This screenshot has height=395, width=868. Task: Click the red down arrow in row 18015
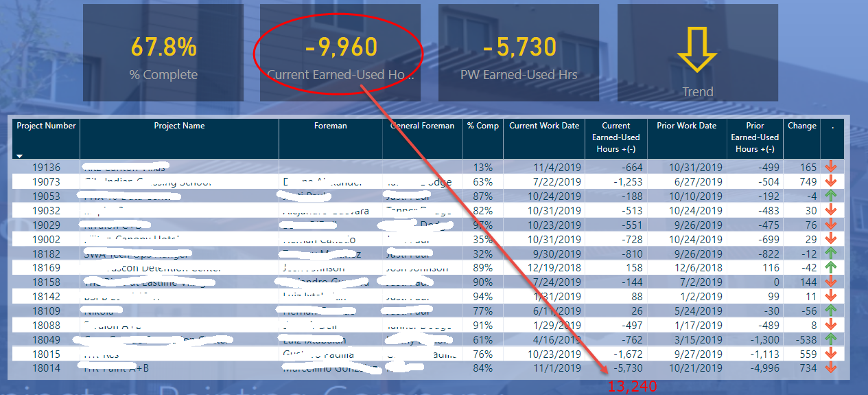(831, 354)
